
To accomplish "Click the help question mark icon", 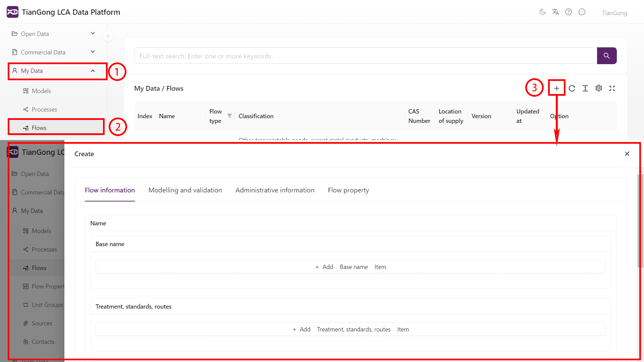I will (569, 12).
